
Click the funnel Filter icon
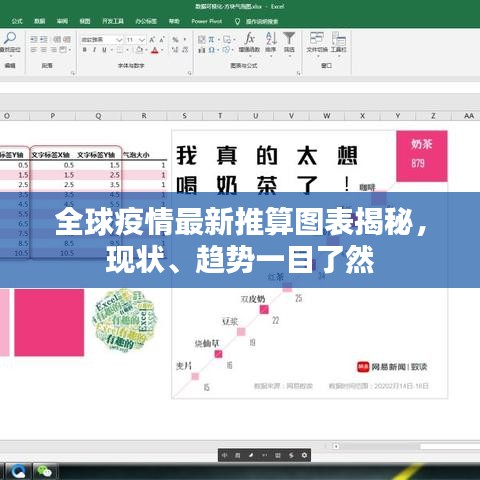(x=289, y=38)
